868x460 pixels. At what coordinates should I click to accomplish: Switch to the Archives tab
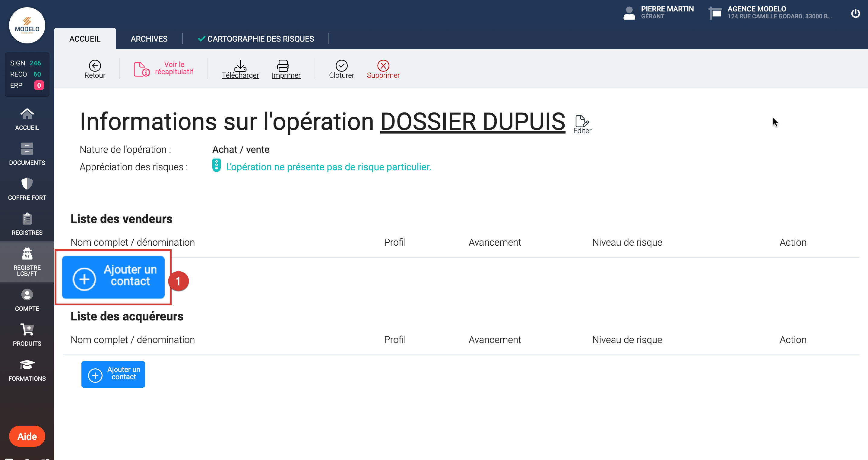(x=149, y=39)
